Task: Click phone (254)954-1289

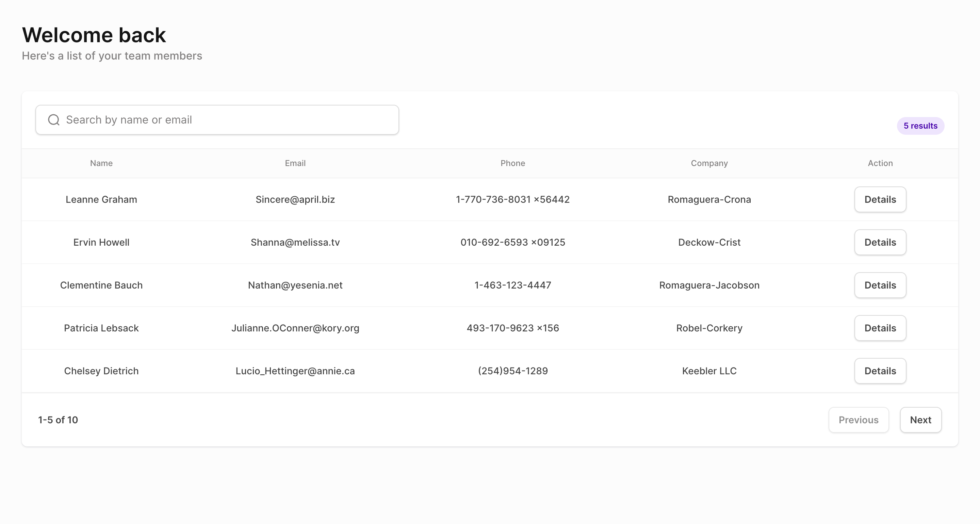Action: point(512,371)
